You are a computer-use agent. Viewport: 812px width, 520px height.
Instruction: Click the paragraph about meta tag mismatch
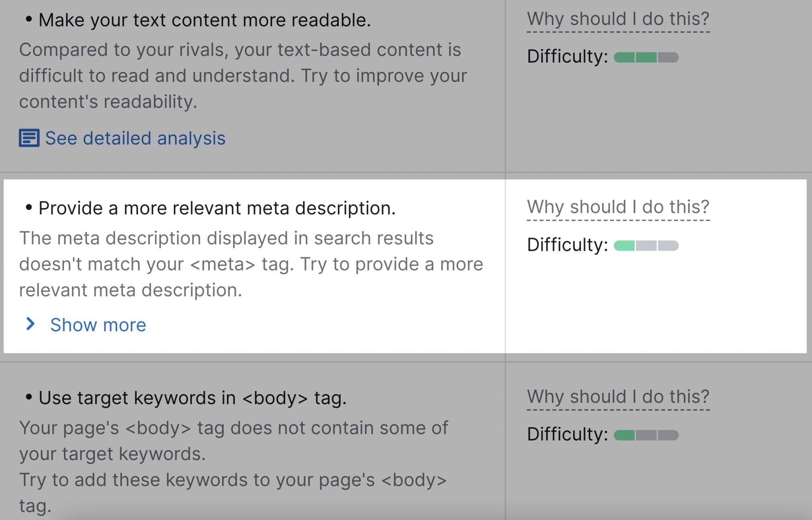tap(251, 264)
